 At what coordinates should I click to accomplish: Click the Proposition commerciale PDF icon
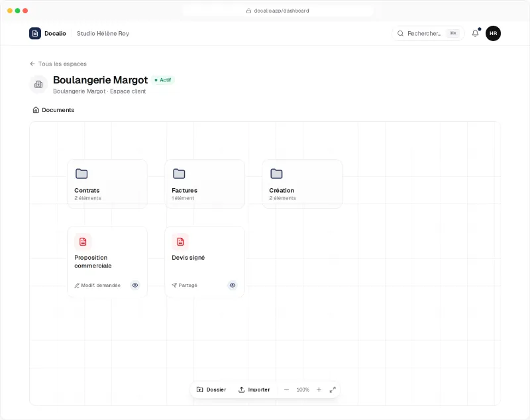[x=83, y=242]
